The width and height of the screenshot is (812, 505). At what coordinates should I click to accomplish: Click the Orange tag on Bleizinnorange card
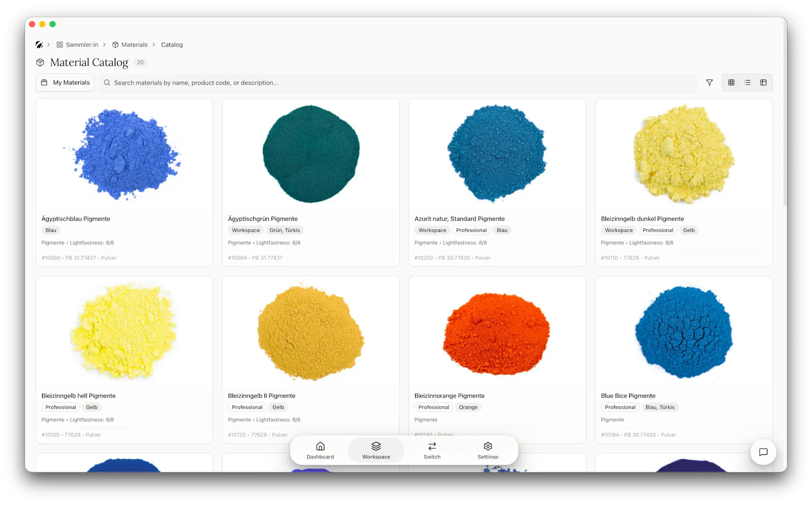468,407
